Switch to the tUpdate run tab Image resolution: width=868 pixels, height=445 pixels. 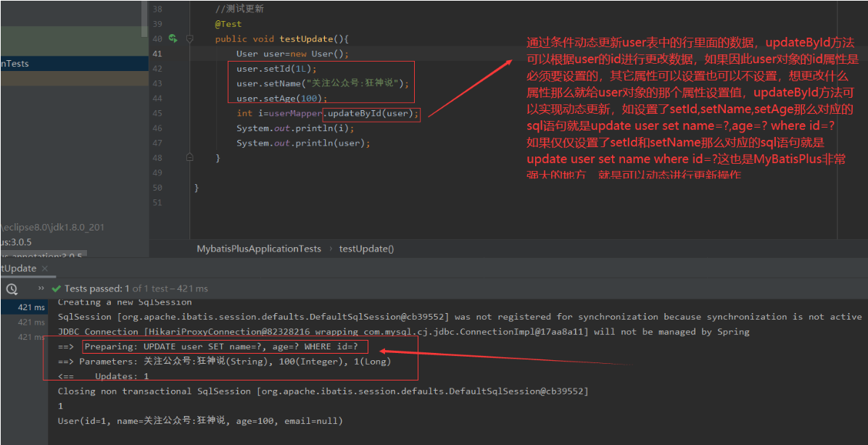click(15, 267)
